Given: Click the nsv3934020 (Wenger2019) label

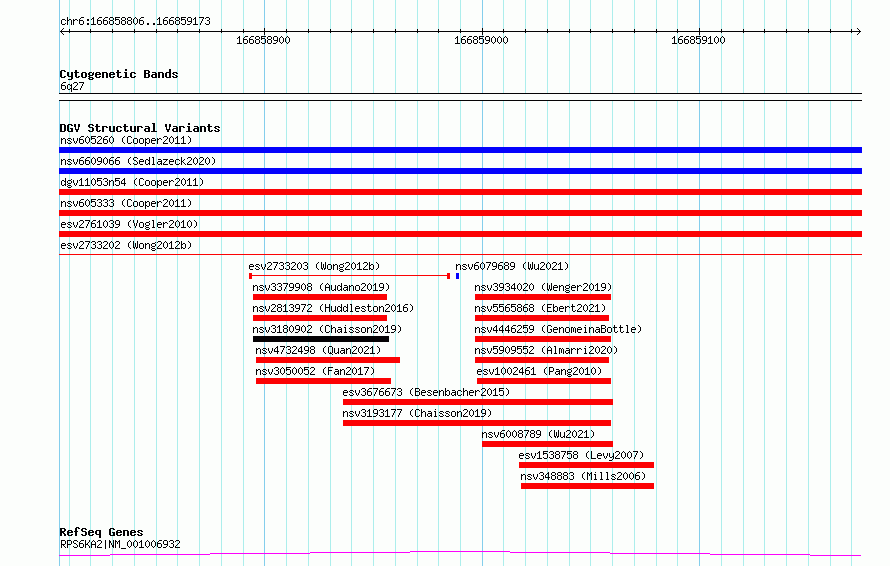Looking at the screenshot, I should pyautogui.click(x=543, y=287).
